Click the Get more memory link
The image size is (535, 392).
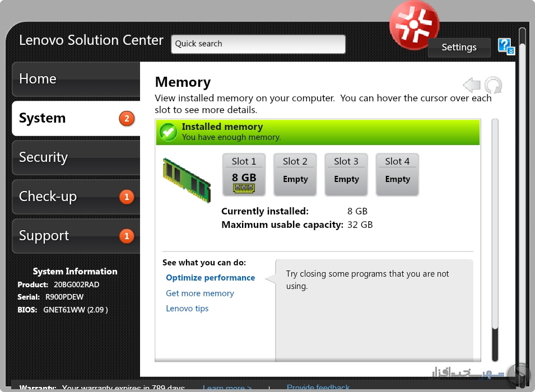pos(200,293)
